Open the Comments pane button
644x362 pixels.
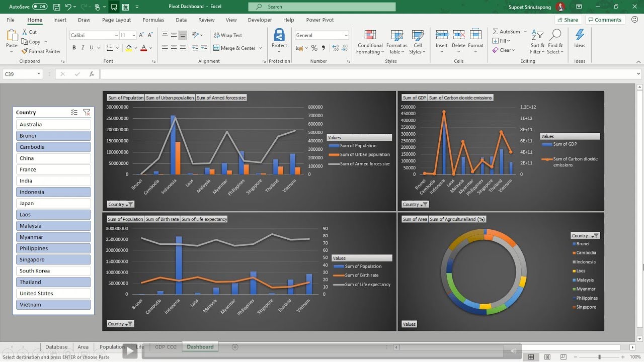[604, 20]
